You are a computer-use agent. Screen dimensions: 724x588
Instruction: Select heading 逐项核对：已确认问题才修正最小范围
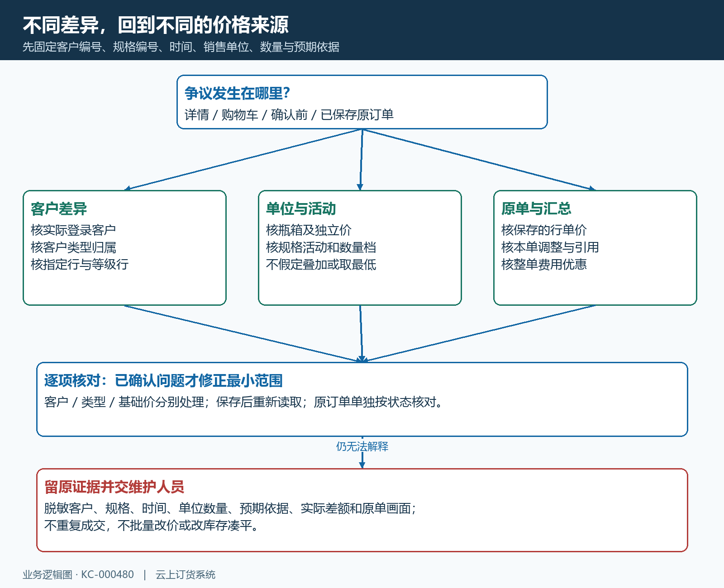[x=163, y=380]
